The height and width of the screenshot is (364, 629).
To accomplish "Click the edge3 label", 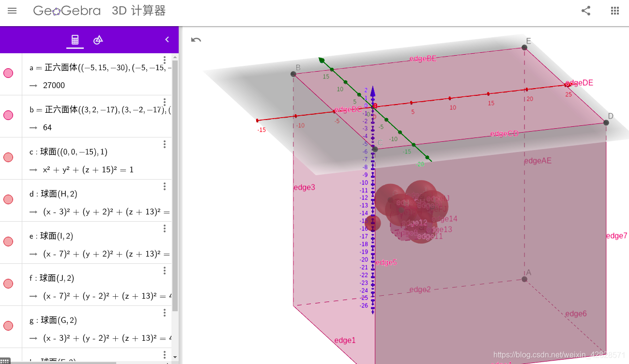I will click(x=304, y=187).
